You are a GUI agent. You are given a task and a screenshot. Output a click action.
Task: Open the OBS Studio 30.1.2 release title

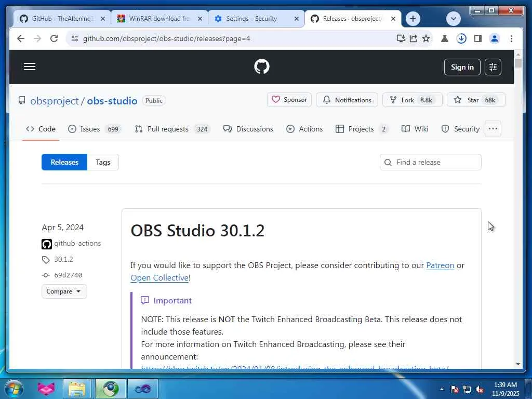pyautogui.click(x=197, y=231)
